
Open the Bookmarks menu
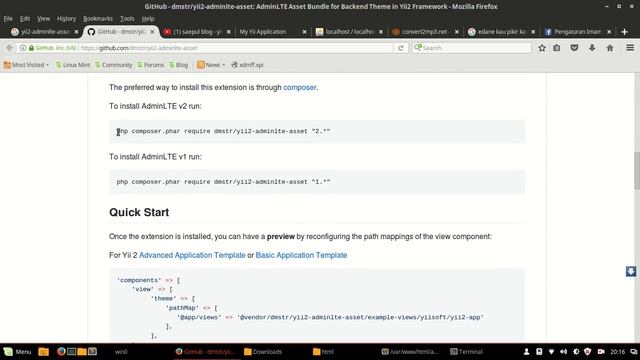click(x=98, y=19)
